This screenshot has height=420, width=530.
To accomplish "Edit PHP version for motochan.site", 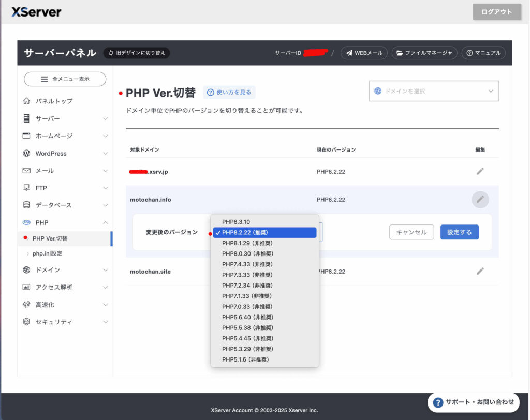I will click(x=480, y=271).
